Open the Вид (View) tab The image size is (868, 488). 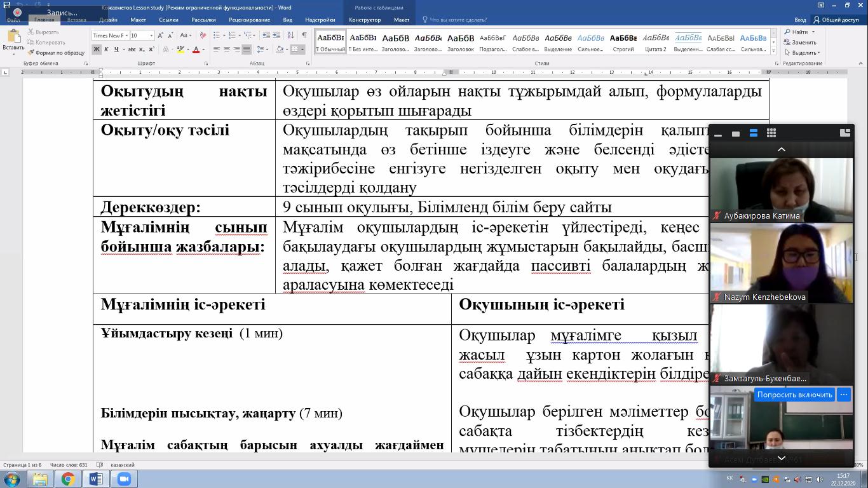coord(288,20)
